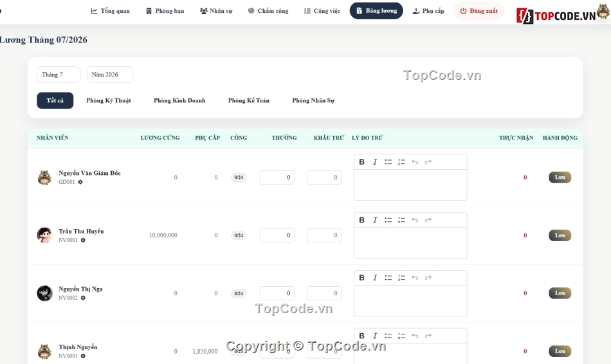This screenshot has height=364, width=611.
Task: Open the Năm 2026 year dropdown
Action: tap(110, 75)
